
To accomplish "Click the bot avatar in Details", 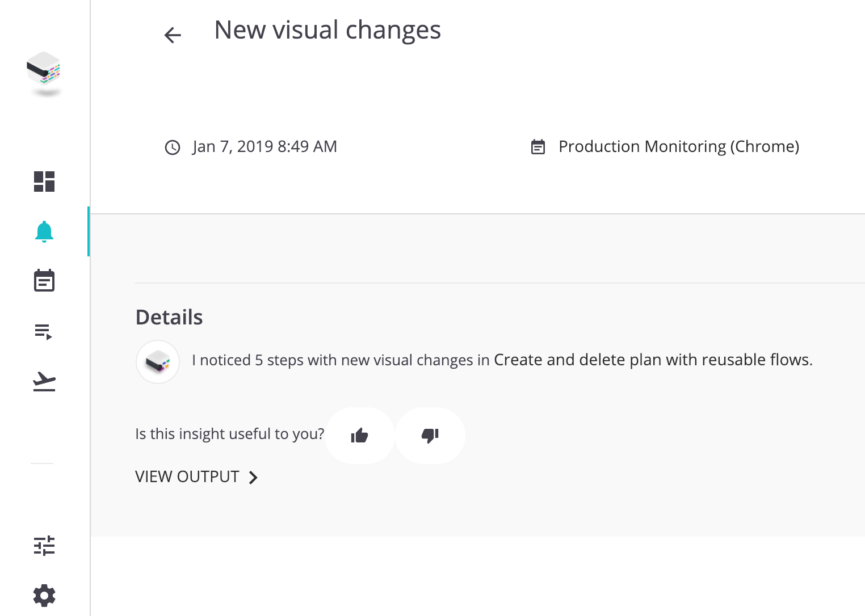I will [x=158, y=362].
